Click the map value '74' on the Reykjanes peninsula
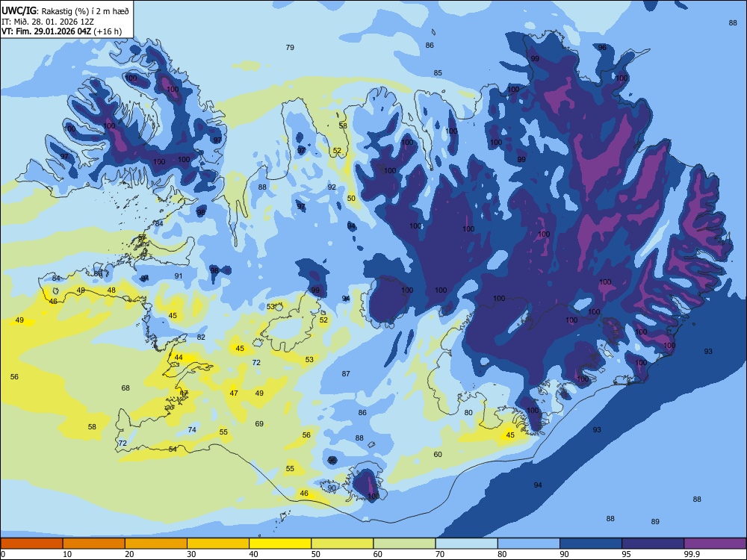 [x=192, y=430]
